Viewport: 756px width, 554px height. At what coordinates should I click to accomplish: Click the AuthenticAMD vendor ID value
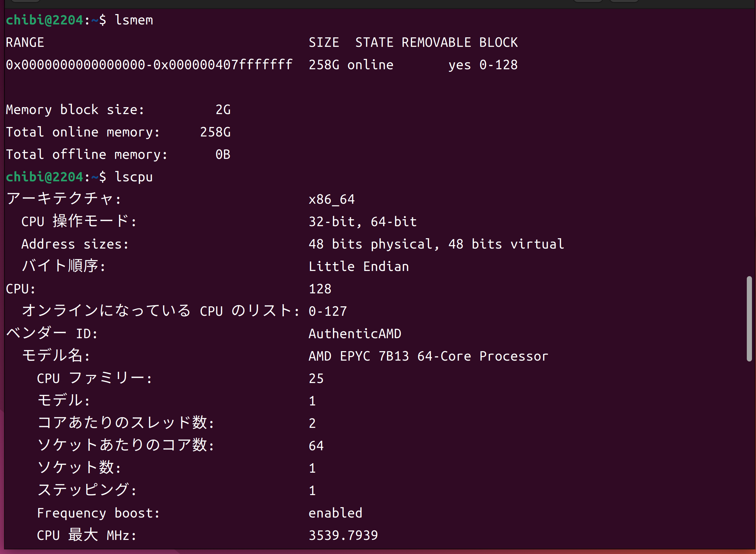click(x=355, y=334)
